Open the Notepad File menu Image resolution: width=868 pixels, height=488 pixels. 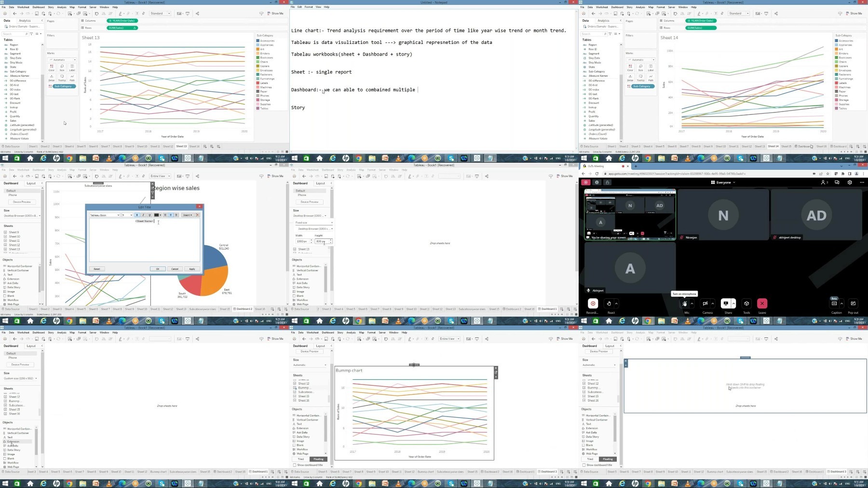tap(293, 7)
